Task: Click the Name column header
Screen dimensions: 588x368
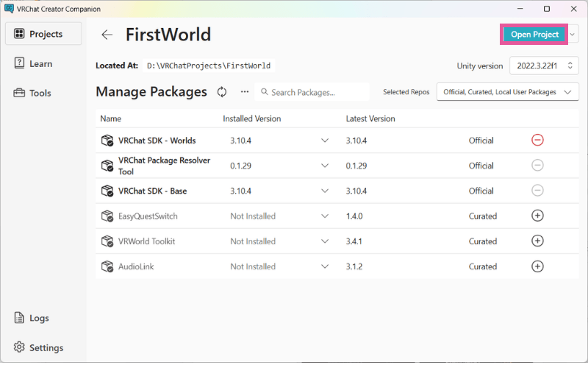Action: click(111, 118)
